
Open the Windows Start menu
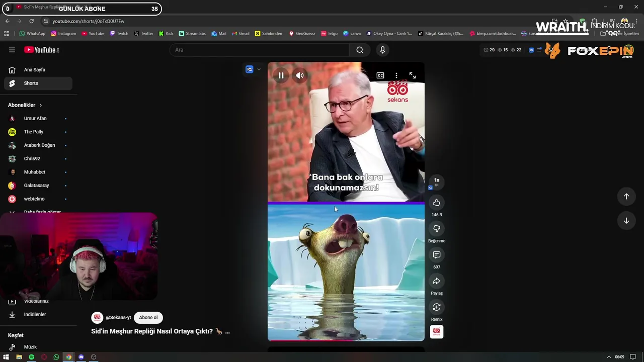tap(6, 357)
